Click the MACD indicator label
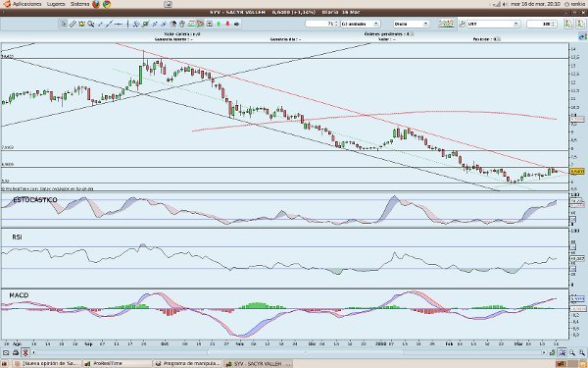This screenshot has height=368, width=588. [19, 295]
